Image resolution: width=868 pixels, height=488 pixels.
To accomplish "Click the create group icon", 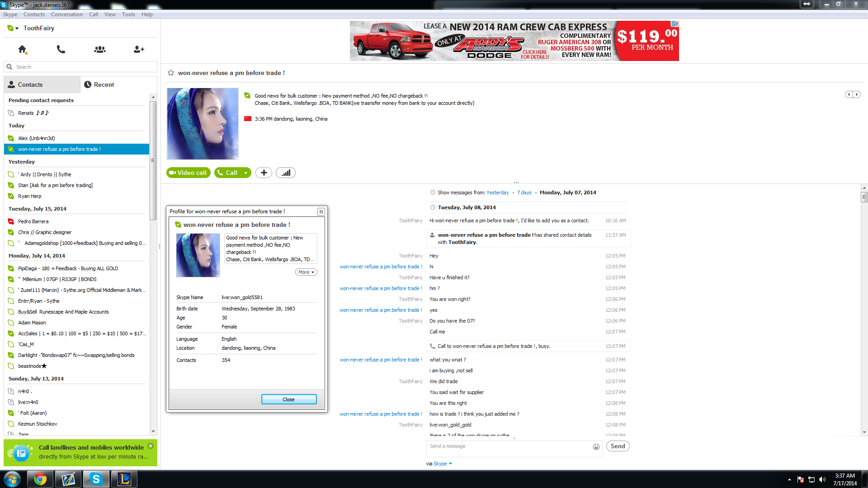I will click(x=100, y=49).
